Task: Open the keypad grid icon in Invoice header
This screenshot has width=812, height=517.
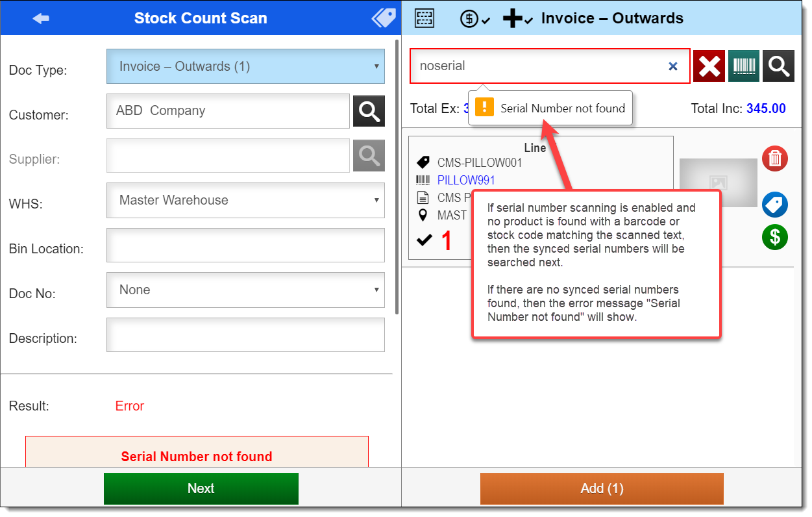Action: click(424, 18)
